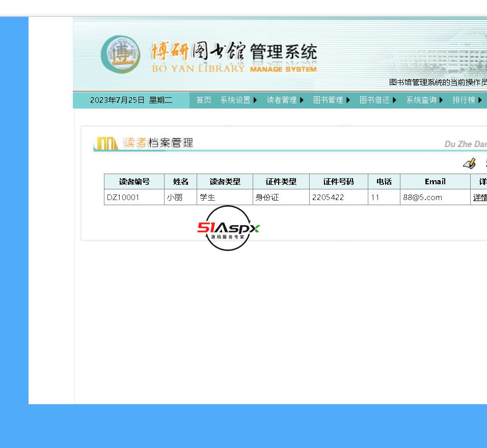Expand arrow next to 排行榜
Screen dimensions: 487x448
480,100
